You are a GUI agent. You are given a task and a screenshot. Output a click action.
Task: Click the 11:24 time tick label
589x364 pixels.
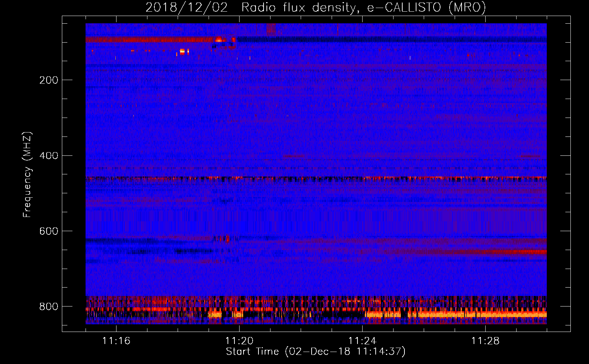click(362, 341)
